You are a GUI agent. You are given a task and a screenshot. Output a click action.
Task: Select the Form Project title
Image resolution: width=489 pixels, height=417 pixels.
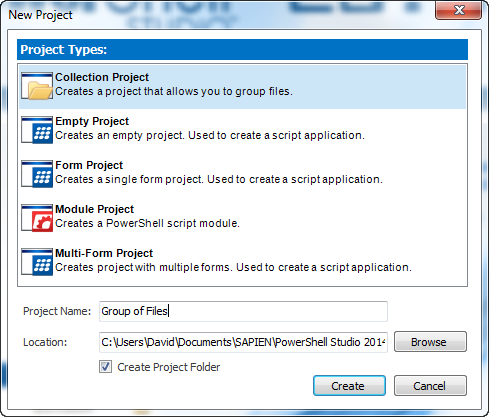tap(89, 165)
